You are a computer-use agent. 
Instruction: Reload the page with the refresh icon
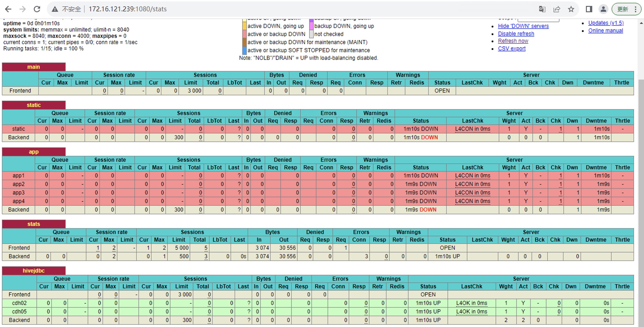point(37,9)
